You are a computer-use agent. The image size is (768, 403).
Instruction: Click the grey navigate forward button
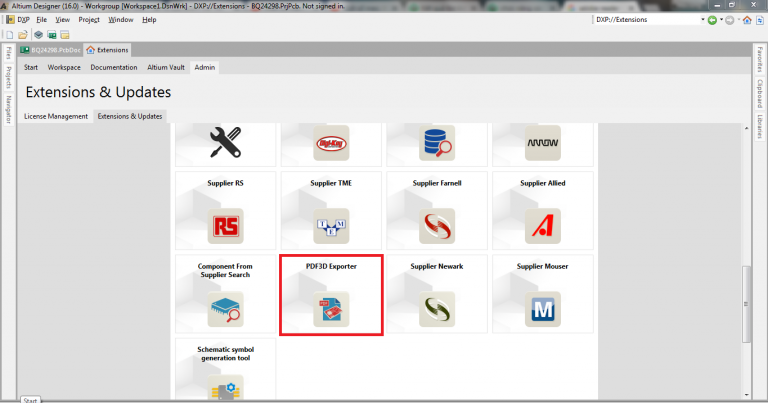(x=729, y=20)
